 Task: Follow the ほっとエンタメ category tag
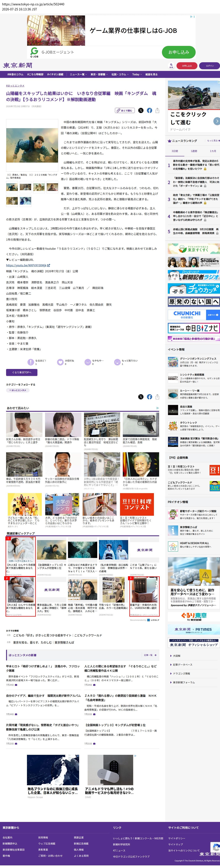coord(18,390)
